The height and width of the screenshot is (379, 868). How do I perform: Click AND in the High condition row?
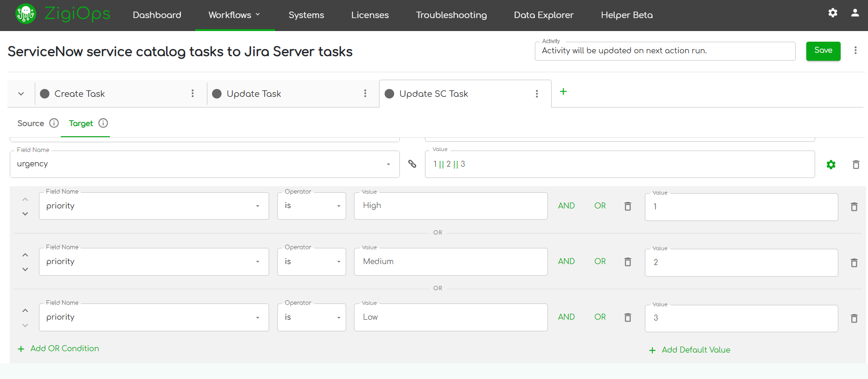(x=566, y=206)
